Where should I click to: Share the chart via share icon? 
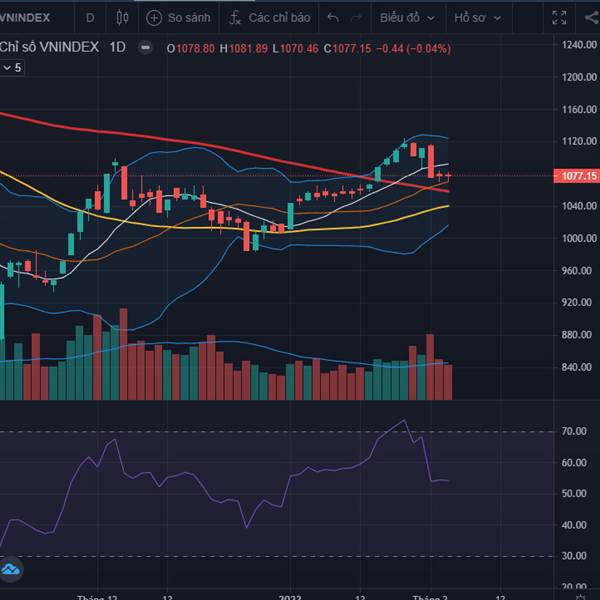[x=592, y=18]
